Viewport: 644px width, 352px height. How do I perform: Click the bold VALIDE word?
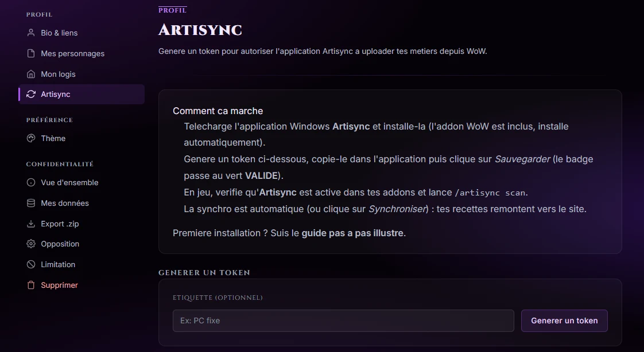[x=261, y=175]
